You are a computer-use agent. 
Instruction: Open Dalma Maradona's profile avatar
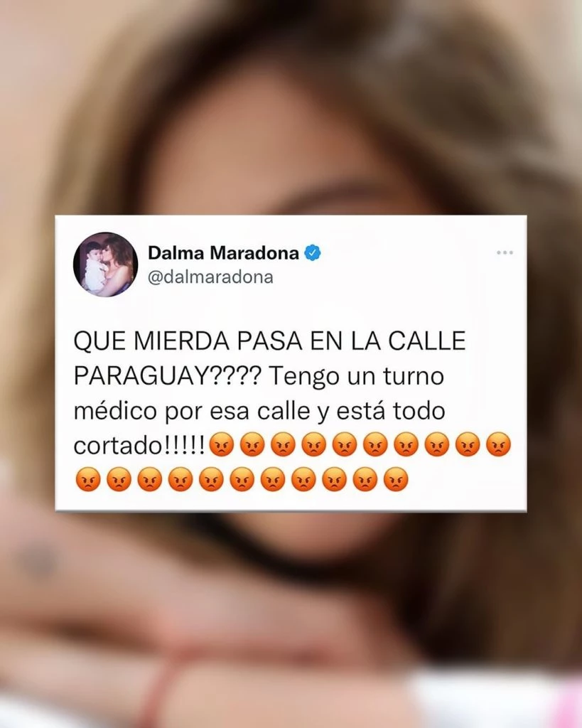point(105,264)
